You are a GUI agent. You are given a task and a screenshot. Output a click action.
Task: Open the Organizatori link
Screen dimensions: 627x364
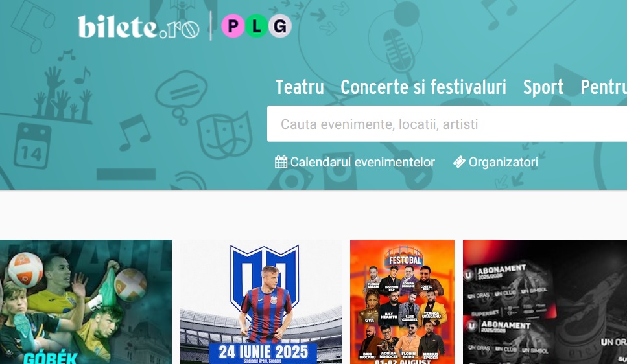503,162
